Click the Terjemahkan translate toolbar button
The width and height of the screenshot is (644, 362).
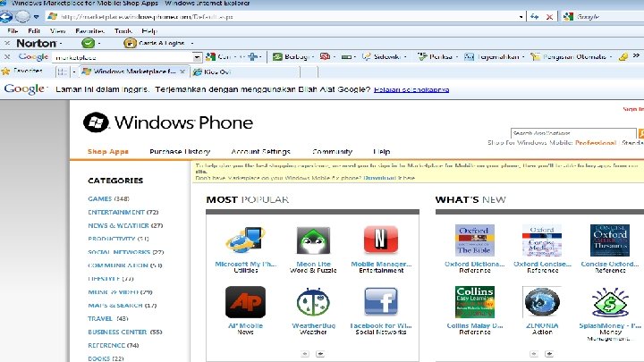click(x=492, y=56)
